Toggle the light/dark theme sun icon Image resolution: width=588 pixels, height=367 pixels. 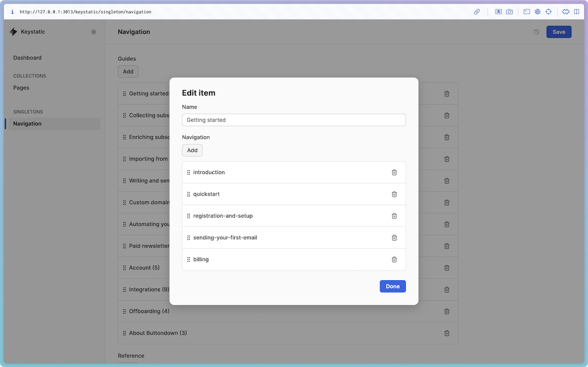point(94,32)
